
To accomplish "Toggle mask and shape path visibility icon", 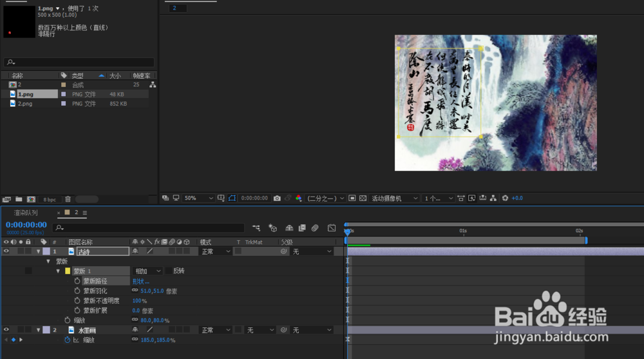I will coord(232,199).
